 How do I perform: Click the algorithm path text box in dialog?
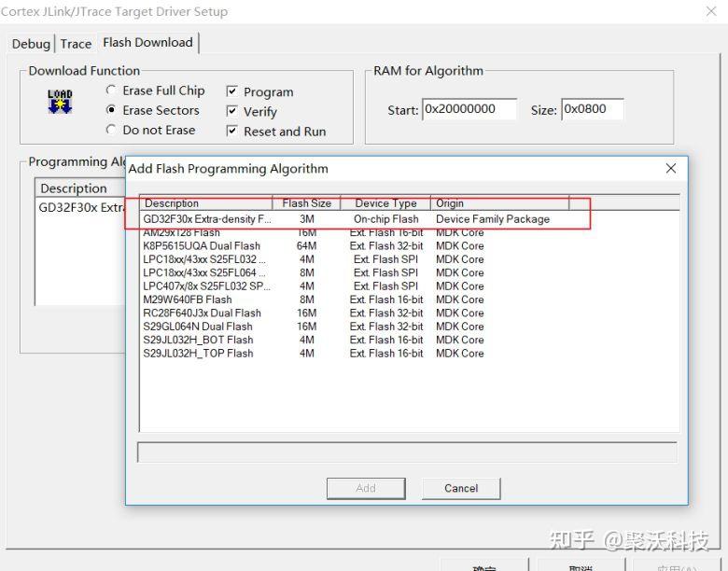coord(407,452)
